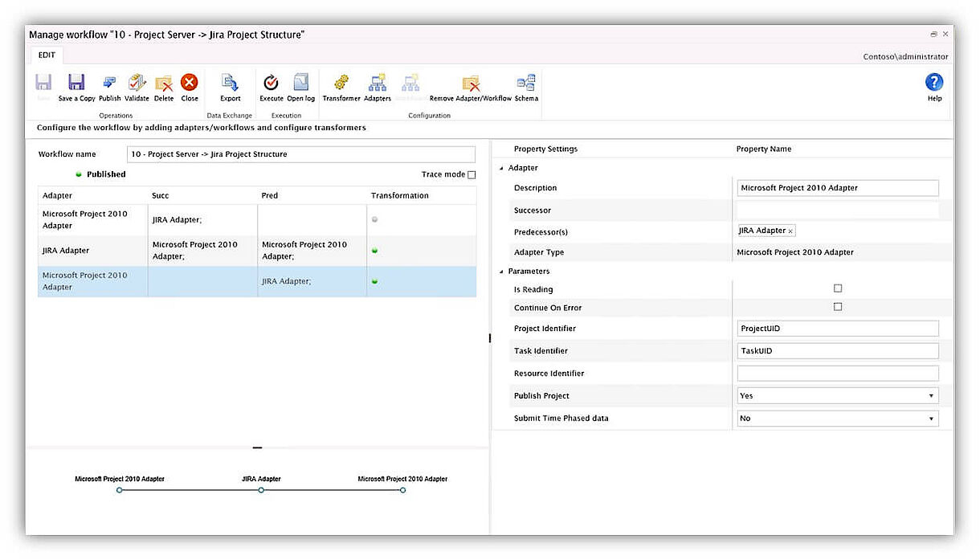Image resolution: width=980 pixels, height=560 pixels.
Task: Click the Pred column header
Action: 312,195
